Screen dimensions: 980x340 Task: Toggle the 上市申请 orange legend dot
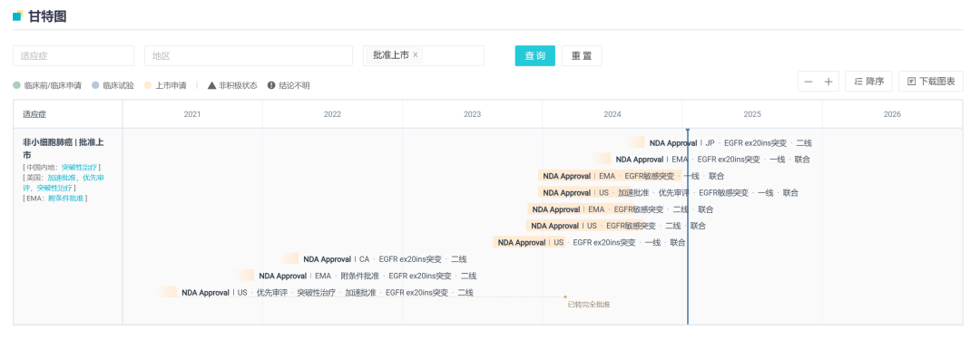pos(148,85)
